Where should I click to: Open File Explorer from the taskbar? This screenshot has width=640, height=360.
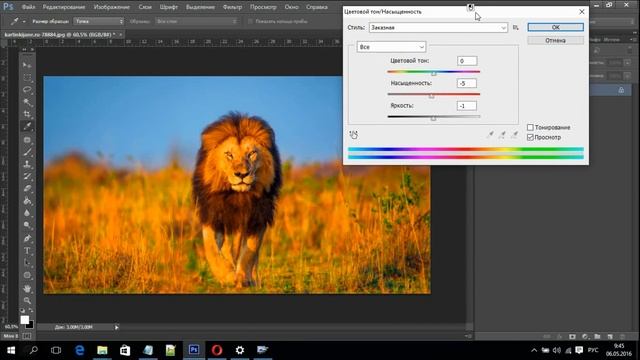(x=102, y=350)
